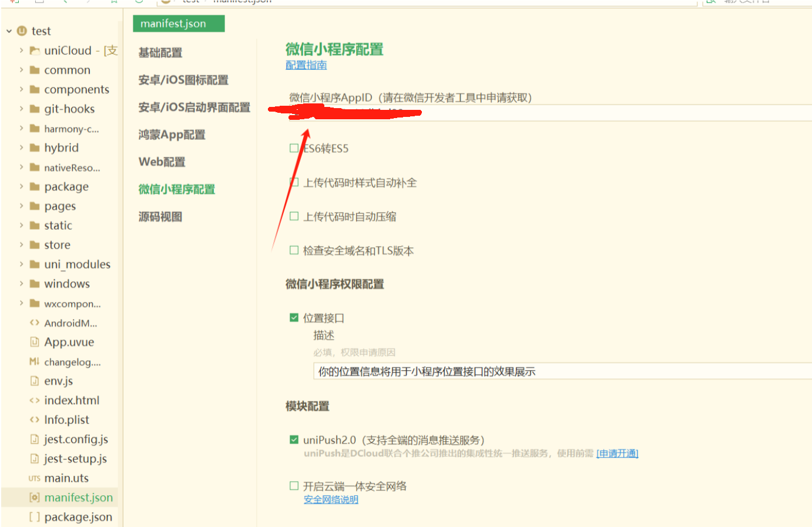Expand the components folder chevron

(x=21, y=89)
